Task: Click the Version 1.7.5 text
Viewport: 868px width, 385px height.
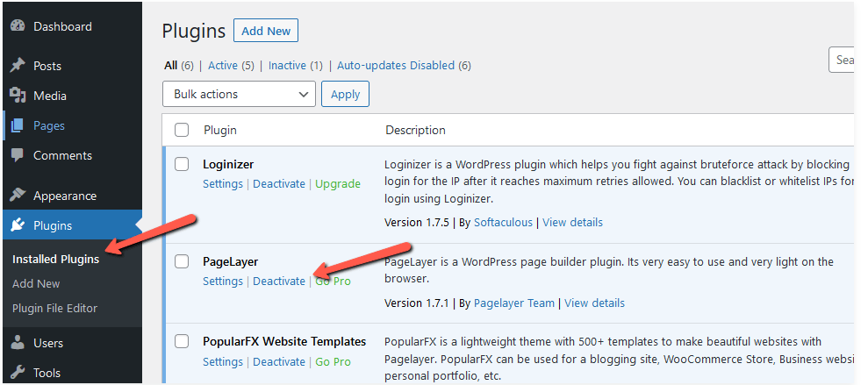Action: [417, 223]
